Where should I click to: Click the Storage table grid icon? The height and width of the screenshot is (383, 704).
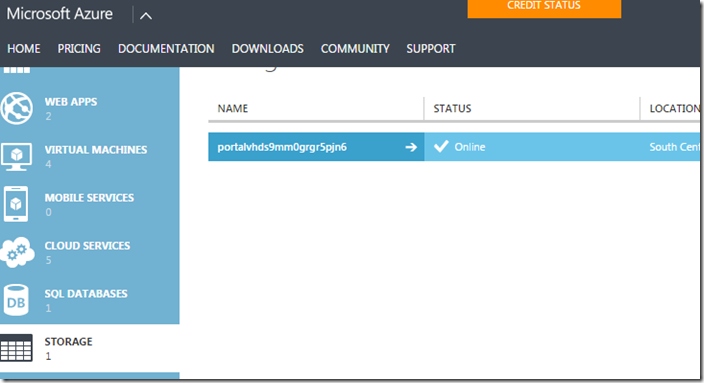pos(16,348)
